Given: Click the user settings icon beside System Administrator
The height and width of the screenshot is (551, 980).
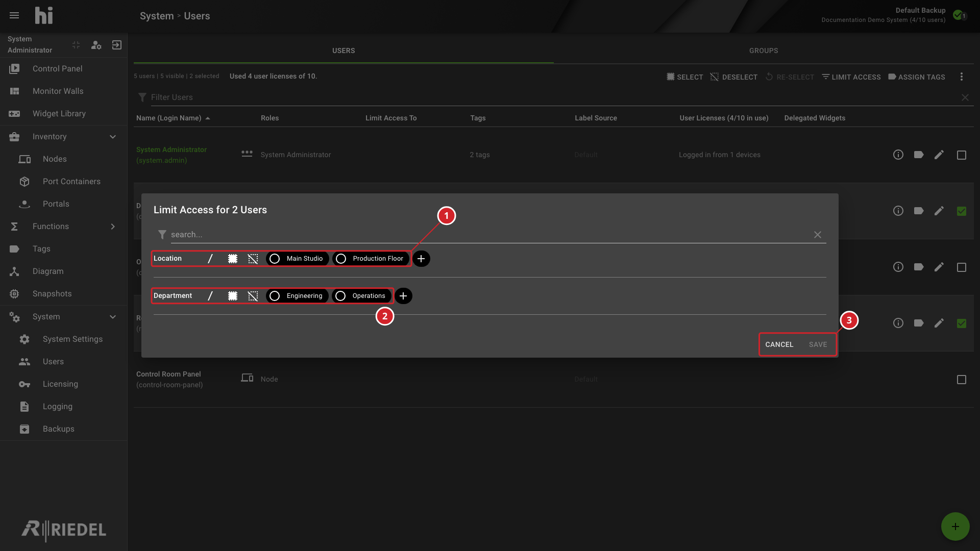Looking at the screenshot, I should (x=96, y=45).
